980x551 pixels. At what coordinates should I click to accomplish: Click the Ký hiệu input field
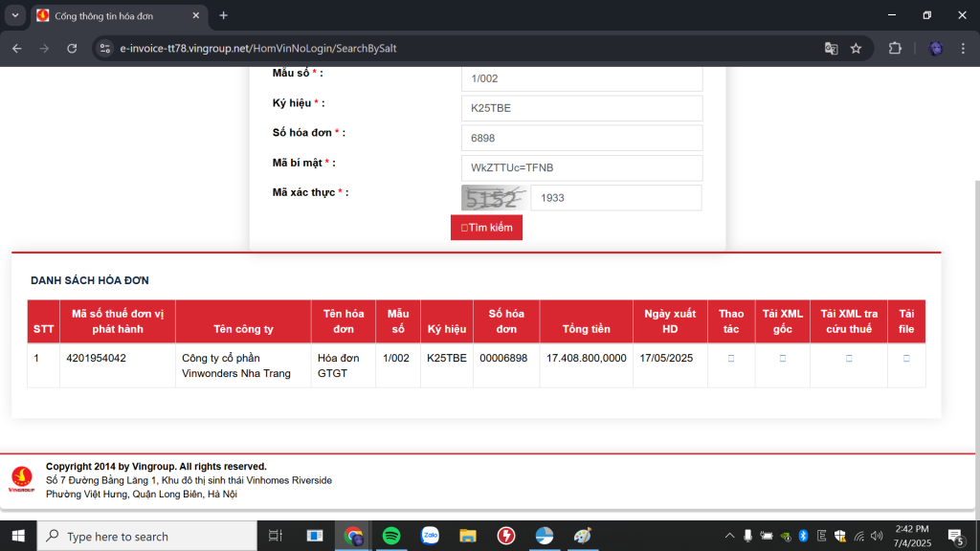582,108
